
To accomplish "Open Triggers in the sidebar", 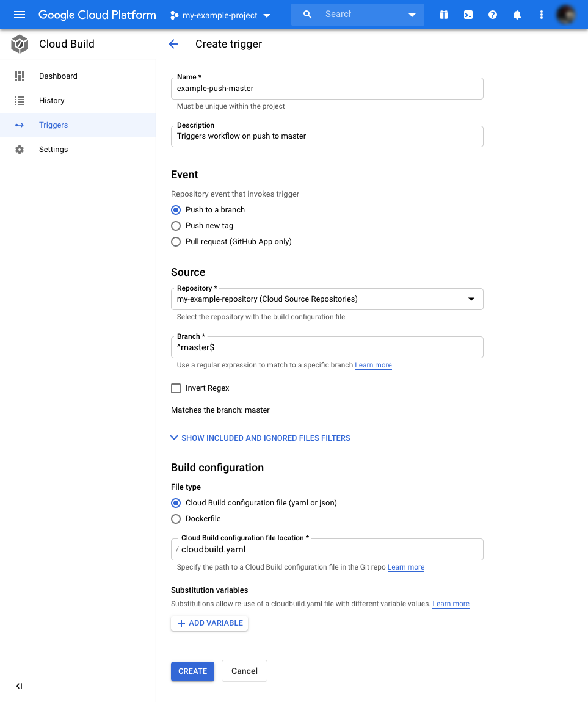I will click(x=78, y=125).
